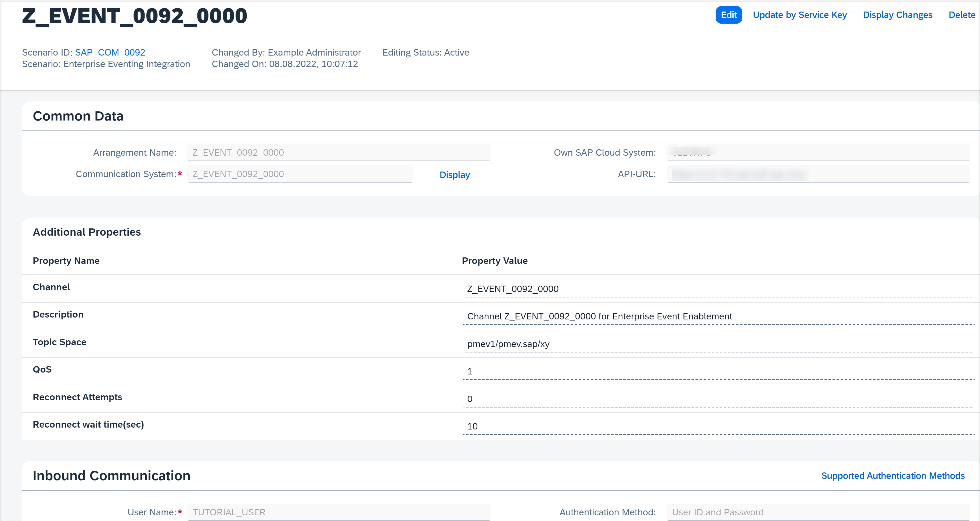Select the Topic Space property name

(x=60, y=342)
